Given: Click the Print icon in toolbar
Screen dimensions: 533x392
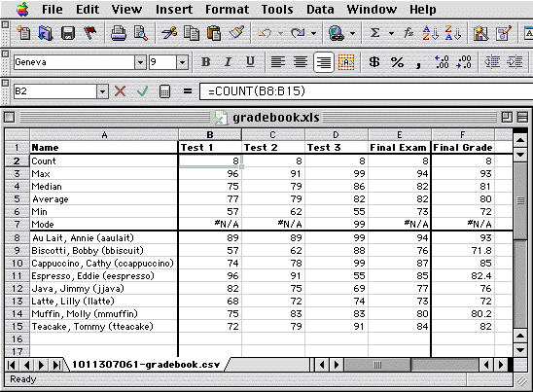Looking at the screenshot, I should click(118, 33).
